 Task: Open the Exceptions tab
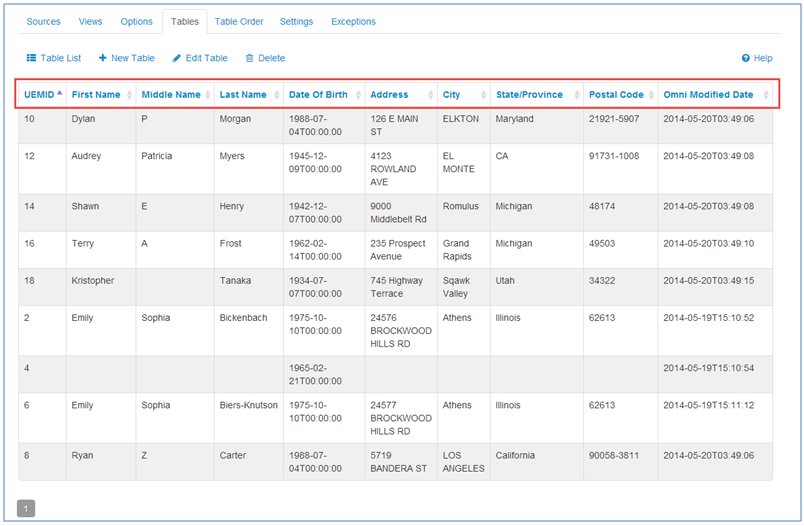(353, 21)
